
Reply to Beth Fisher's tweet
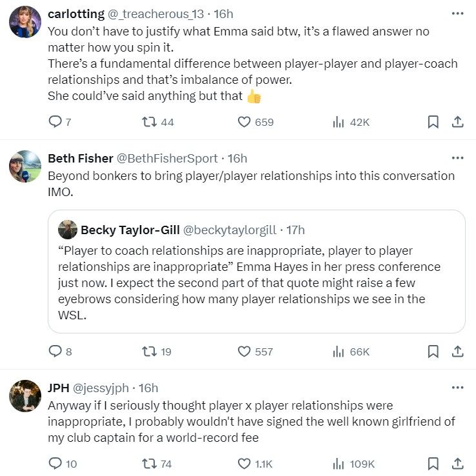(55, 352)
